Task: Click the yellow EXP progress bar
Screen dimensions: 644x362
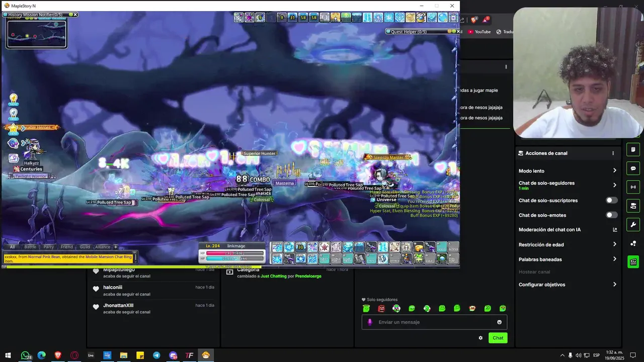Action: click(133, 267)
